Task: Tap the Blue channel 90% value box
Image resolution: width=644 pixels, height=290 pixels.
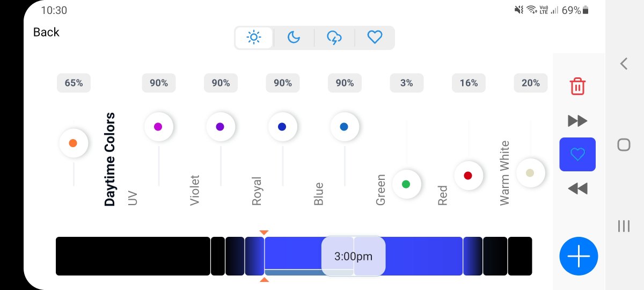Action: pos(345,83)
